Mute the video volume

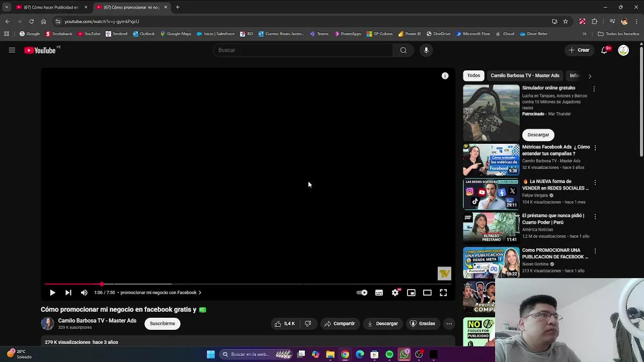(84, 293)
